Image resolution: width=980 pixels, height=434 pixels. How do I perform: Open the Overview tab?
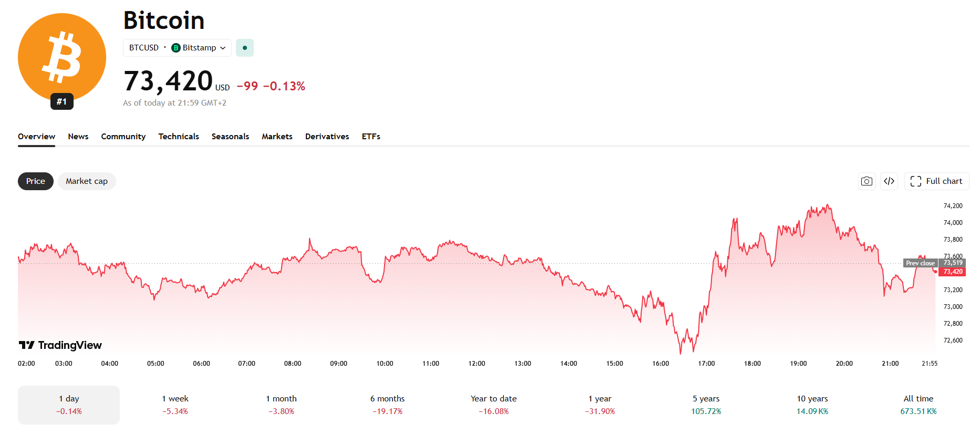36,137
